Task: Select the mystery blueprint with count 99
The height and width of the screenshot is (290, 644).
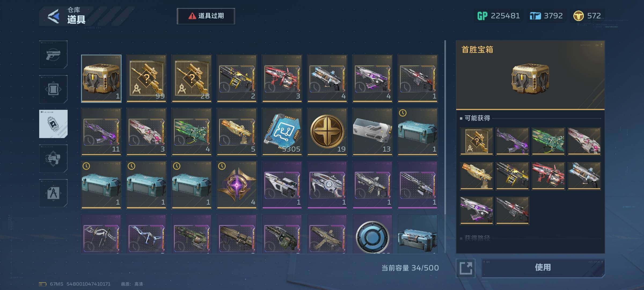Action: [146, 79]
